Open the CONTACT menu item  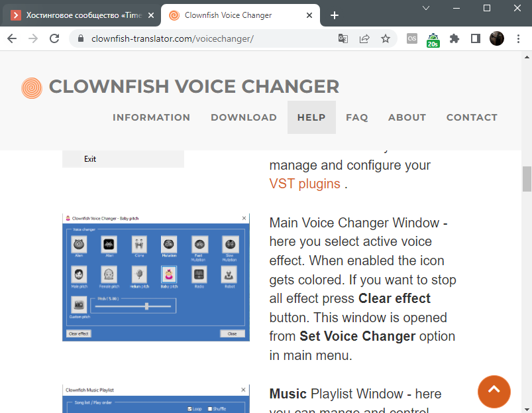coord(472,117)
